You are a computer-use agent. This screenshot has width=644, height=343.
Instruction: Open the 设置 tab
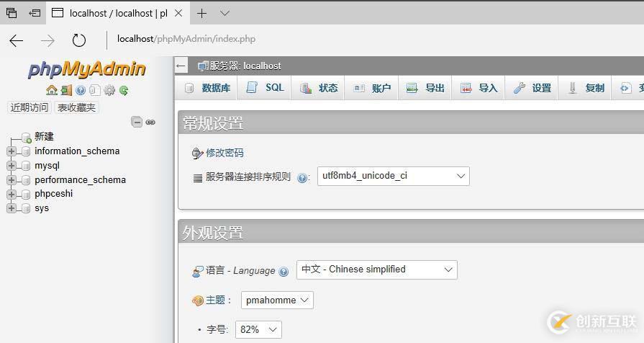pos(532,88)
